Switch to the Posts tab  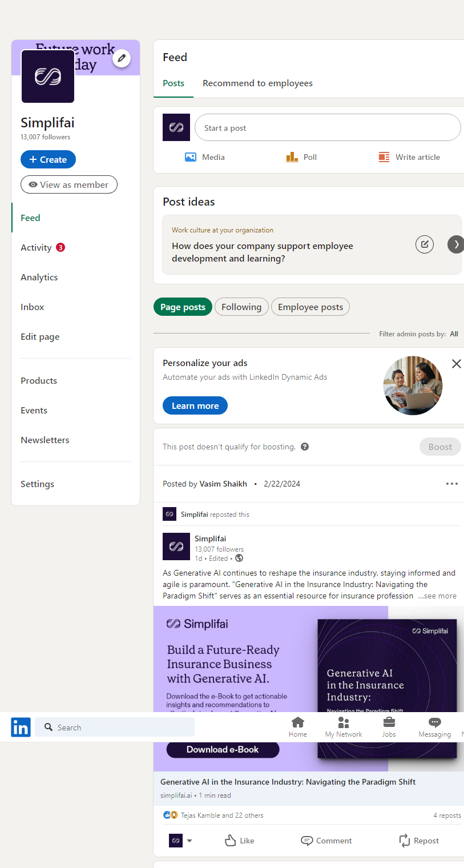(x=174, y=83)
